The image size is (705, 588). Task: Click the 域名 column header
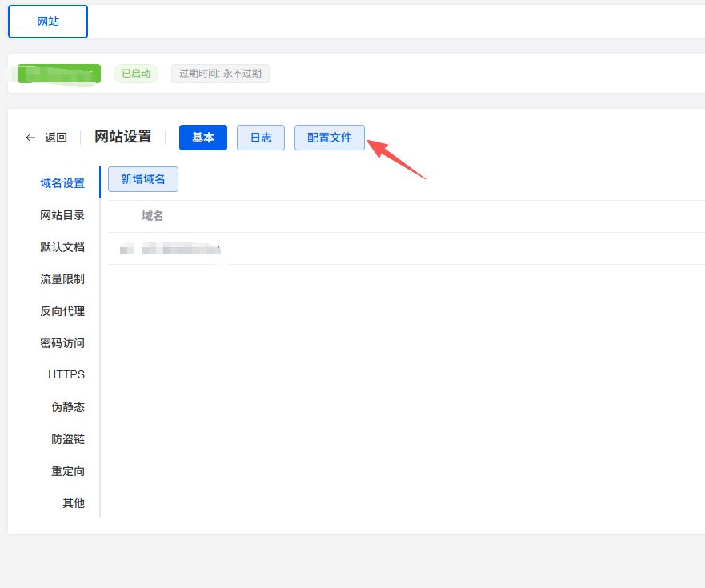click(153, 216)
